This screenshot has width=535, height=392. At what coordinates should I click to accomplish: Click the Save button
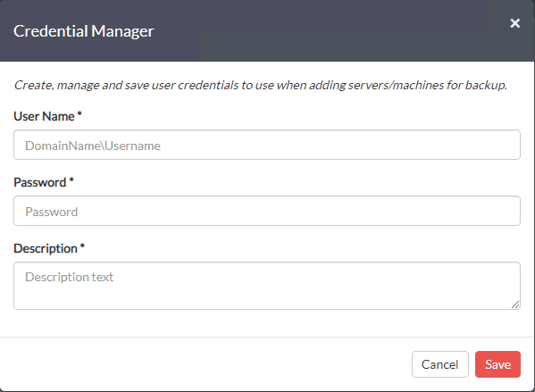point(497,364)
